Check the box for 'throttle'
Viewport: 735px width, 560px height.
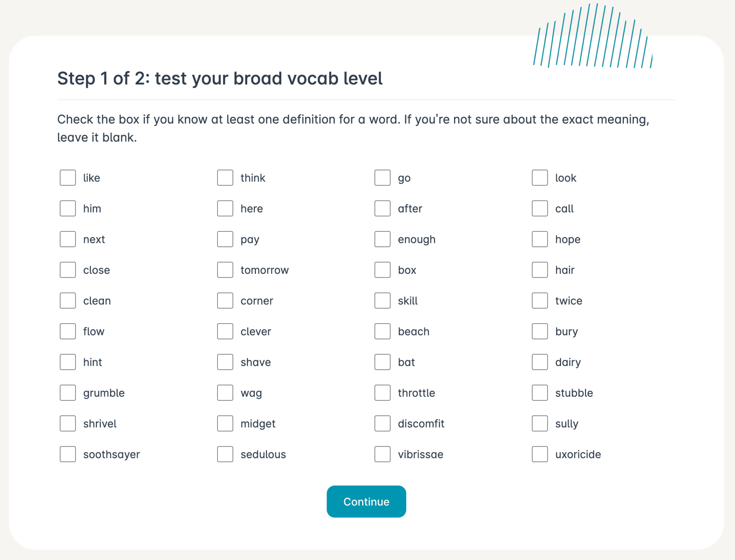point(382,393)
